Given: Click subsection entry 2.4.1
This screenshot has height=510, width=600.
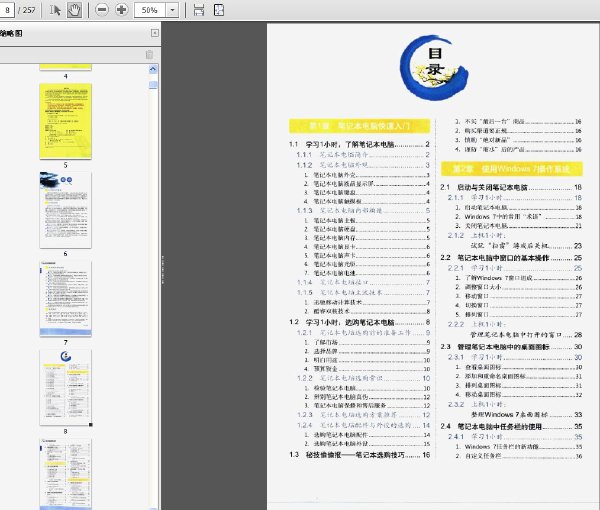Looking at the screenshot, I should [x=515, y=437].
